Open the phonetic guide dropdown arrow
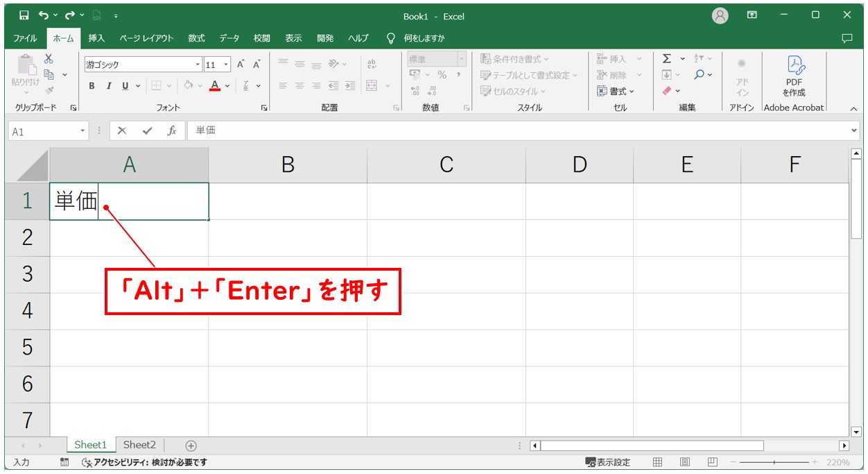868x474 pixels. pyautogui.click(x=259, y=86)
